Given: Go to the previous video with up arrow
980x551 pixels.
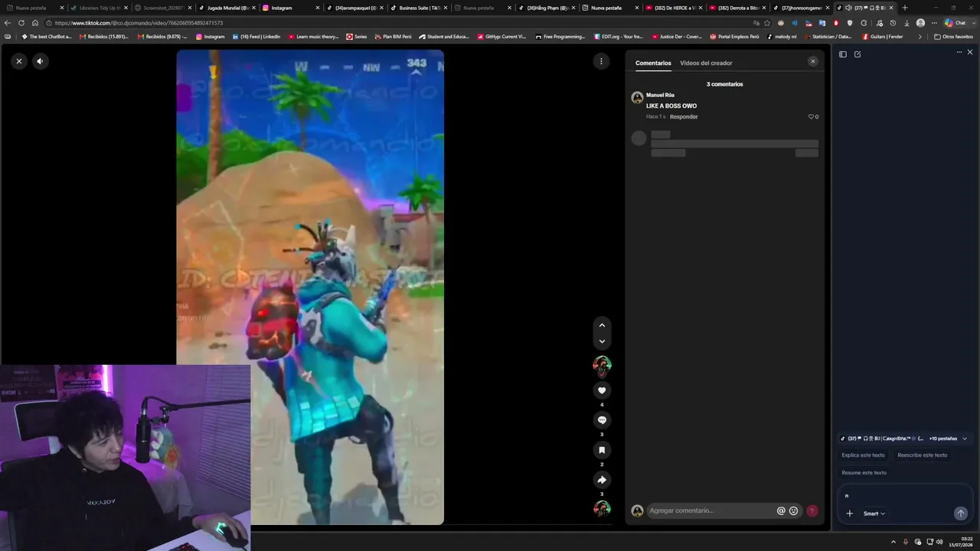Looking at the screenshot, I should [x=602, y=325].
